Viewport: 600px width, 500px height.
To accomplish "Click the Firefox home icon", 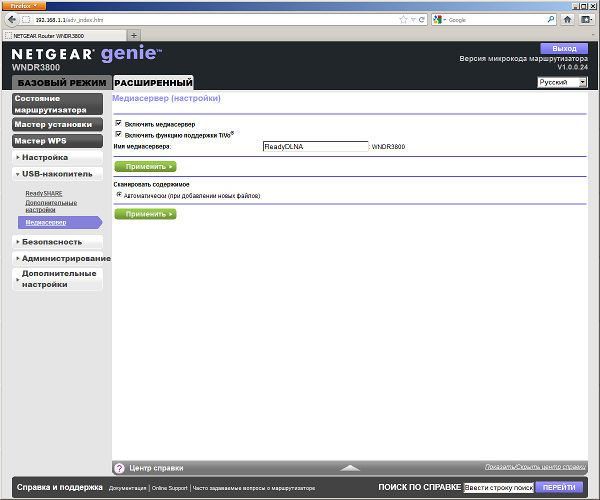I will (567, 19).
